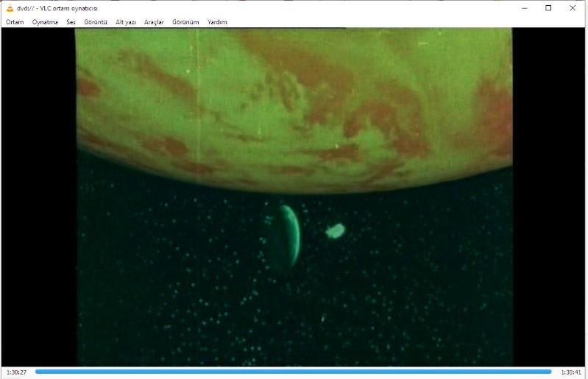Seek to the middle of the progress bar
Screen dimensions: 588x379
coord(294,372)
